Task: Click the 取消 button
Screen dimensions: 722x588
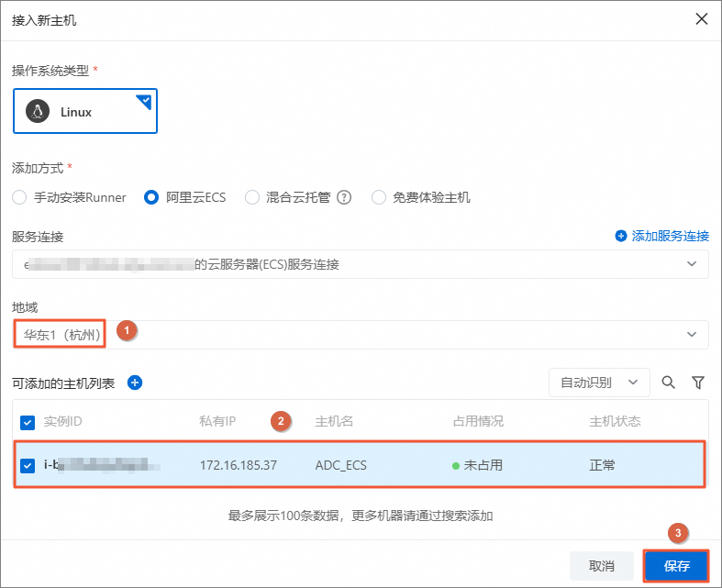Action: [x=601, y=566]
